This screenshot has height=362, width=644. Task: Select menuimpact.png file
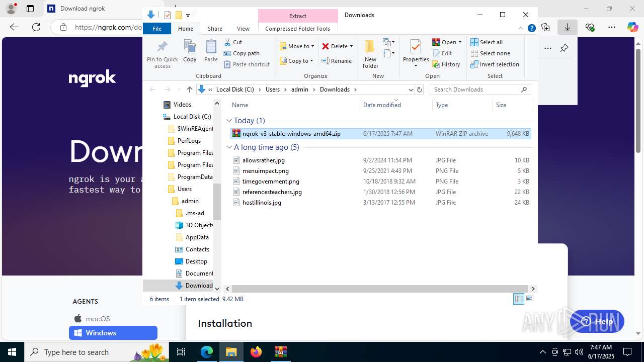coord(380,171)
